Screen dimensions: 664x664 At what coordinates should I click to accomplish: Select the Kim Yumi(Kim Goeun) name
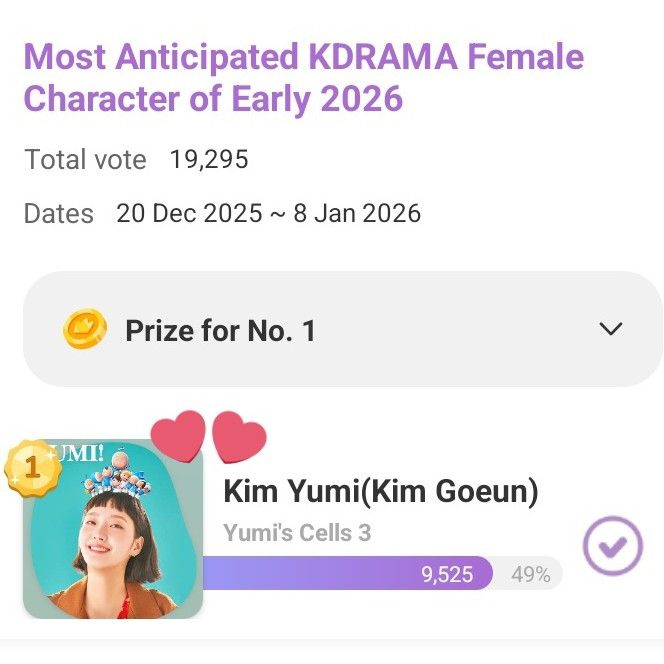coord(380,491)
